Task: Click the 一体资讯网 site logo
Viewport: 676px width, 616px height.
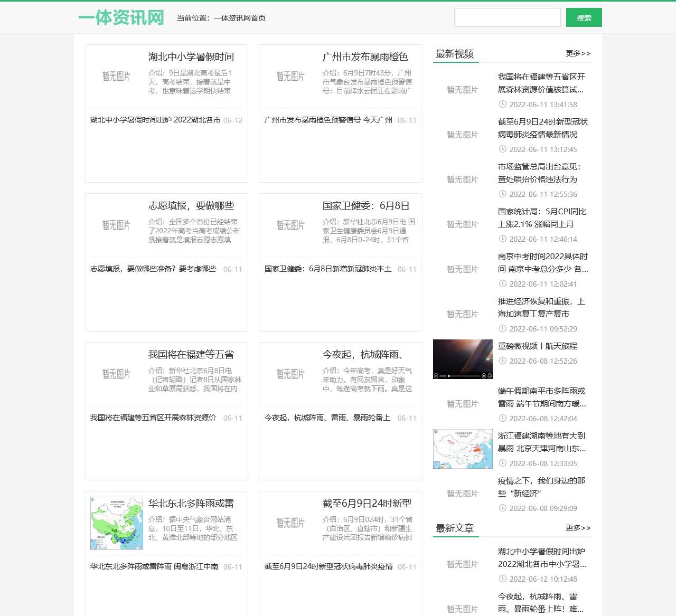Action: (x=121, y=17)
